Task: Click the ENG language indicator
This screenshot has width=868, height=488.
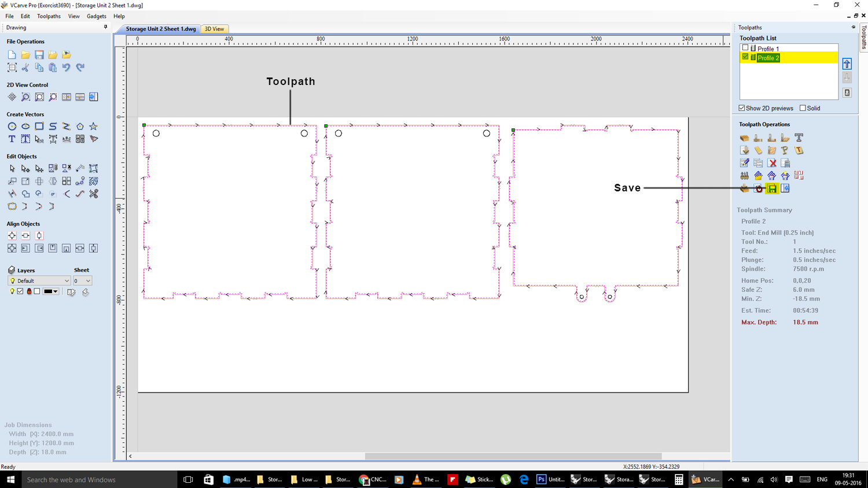Action: [822, 479]
